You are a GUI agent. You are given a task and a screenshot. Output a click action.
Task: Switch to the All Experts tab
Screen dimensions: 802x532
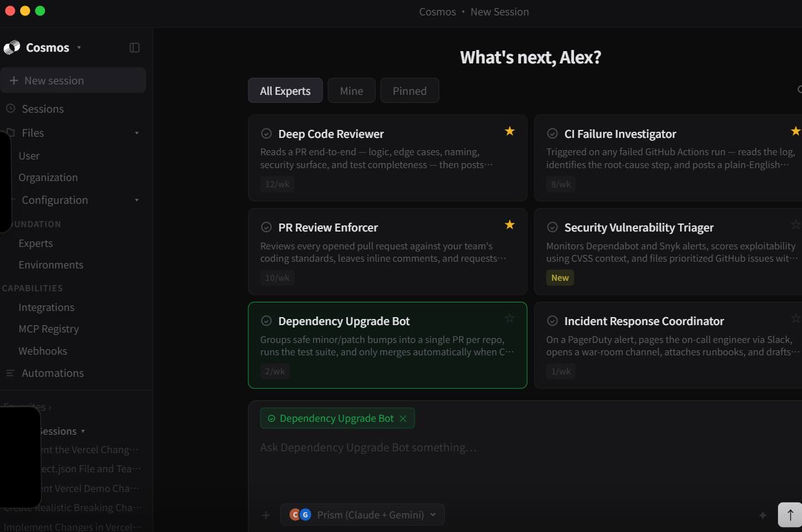click(285, 91)
